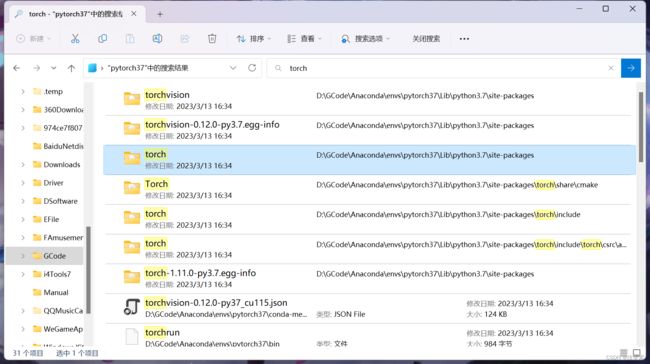This screenshot has width=650, height=364.
Task: Click the blue search go arrow
Action: pyautogui.click(x=631, y=68)
